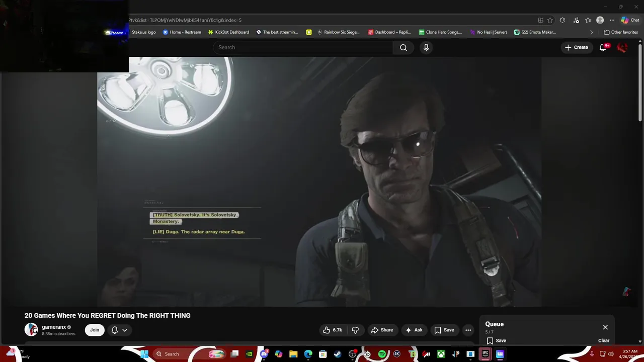Click the yellow Snapchat-style bookmark icon
This screenshot has width=644, height=362.
pos(309,32)
